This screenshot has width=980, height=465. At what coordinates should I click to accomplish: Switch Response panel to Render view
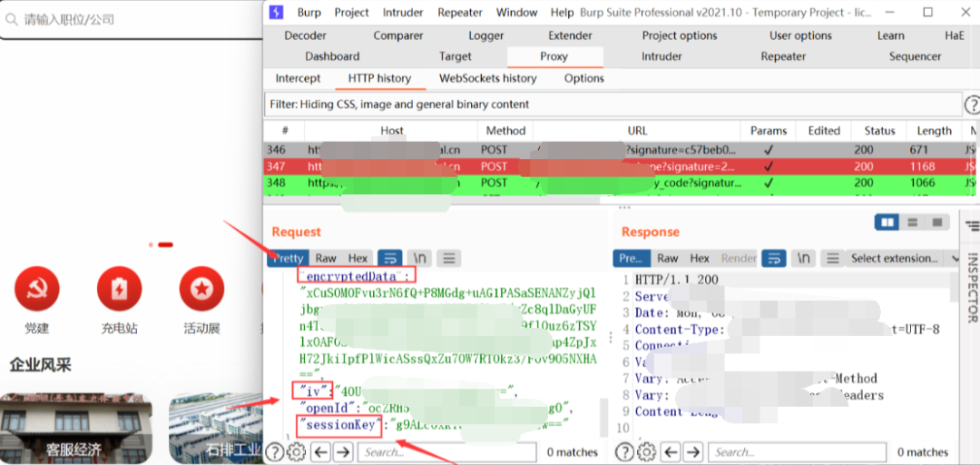click(739, 258)
